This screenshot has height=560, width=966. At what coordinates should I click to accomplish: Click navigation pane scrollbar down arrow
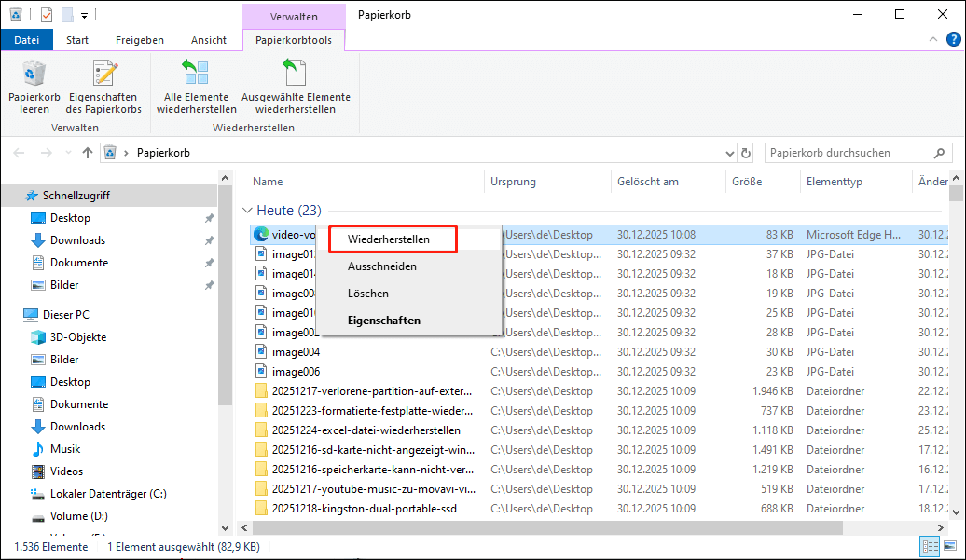[225, 528]
